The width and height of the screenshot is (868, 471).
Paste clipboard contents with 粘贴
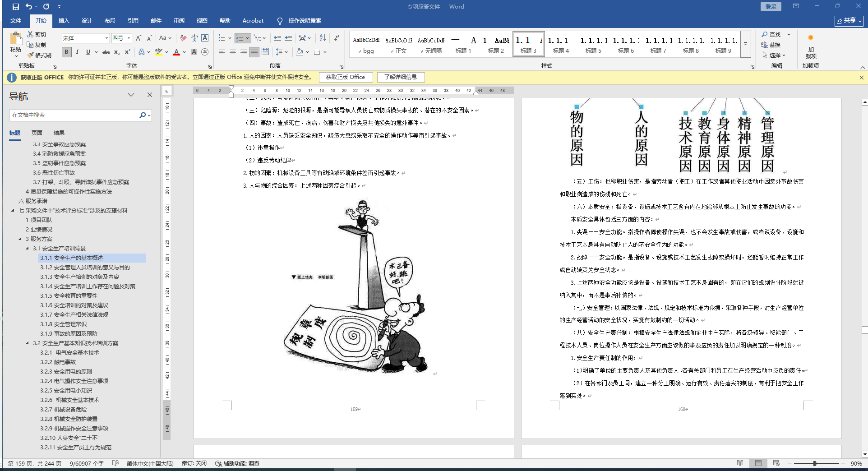(16, 45)
